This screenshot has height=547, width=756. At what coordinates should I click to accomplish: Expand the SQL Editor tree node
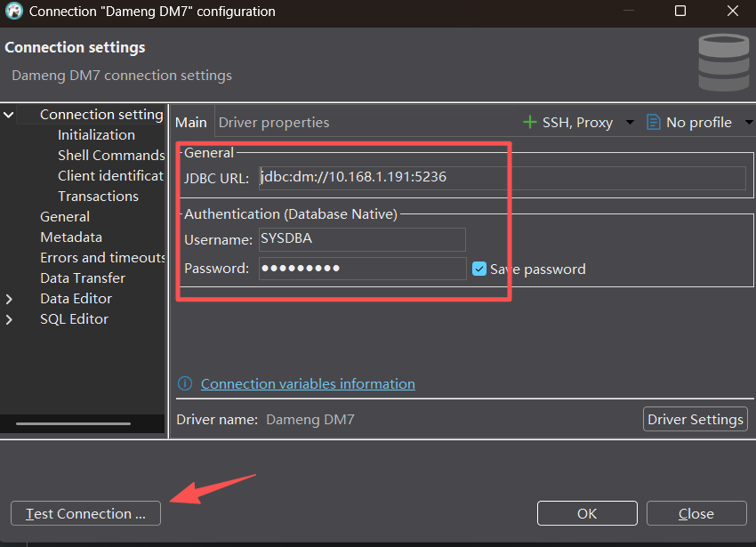pos(9,319)
